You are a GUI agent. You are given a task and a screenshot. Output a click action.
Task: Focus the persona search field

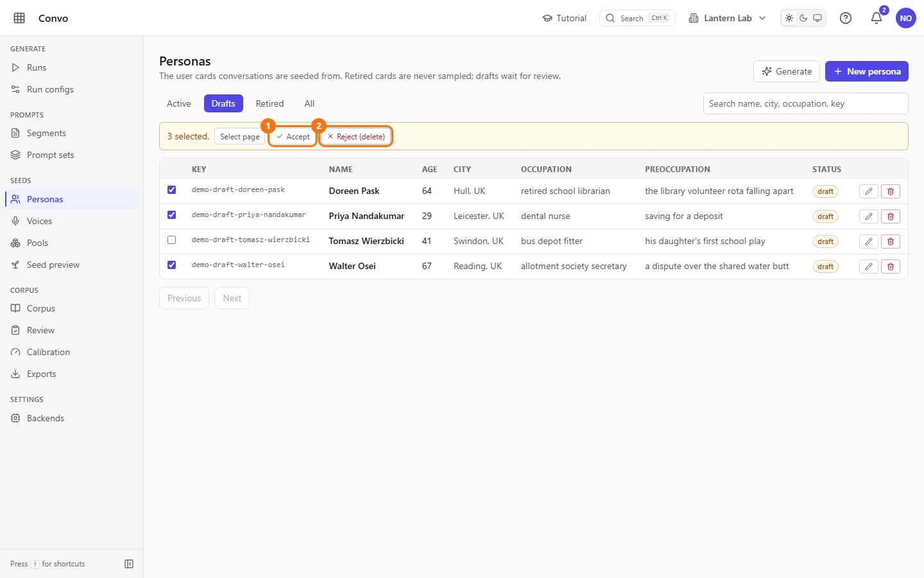coord(806,103)
